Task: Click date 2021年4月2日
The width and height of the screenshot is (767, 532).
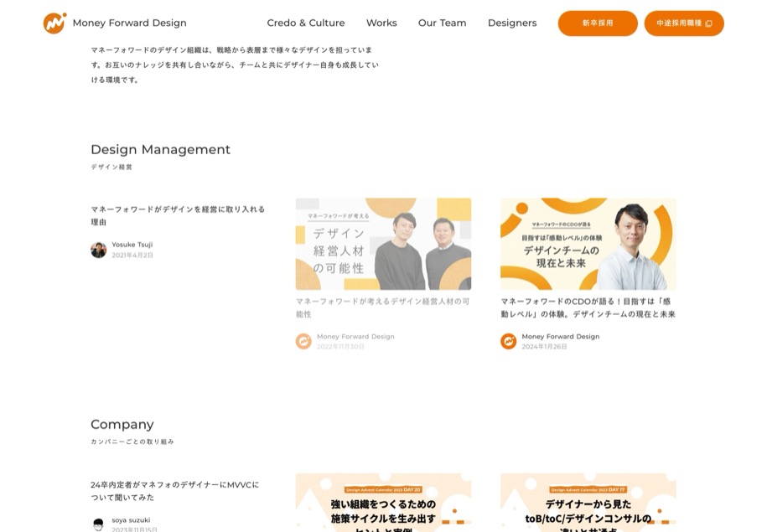Action: coord(132,256)
